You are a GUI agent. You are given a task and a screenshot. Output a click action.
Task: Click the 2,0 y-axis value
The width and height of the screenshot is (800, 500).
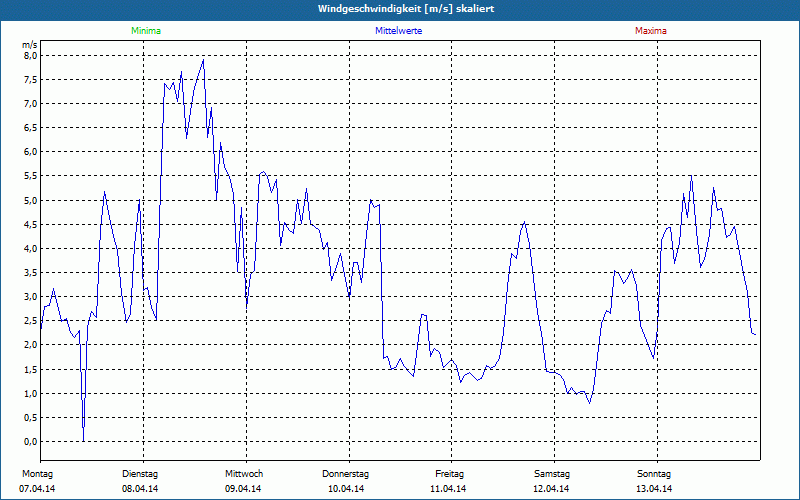(x=31, y=345)
